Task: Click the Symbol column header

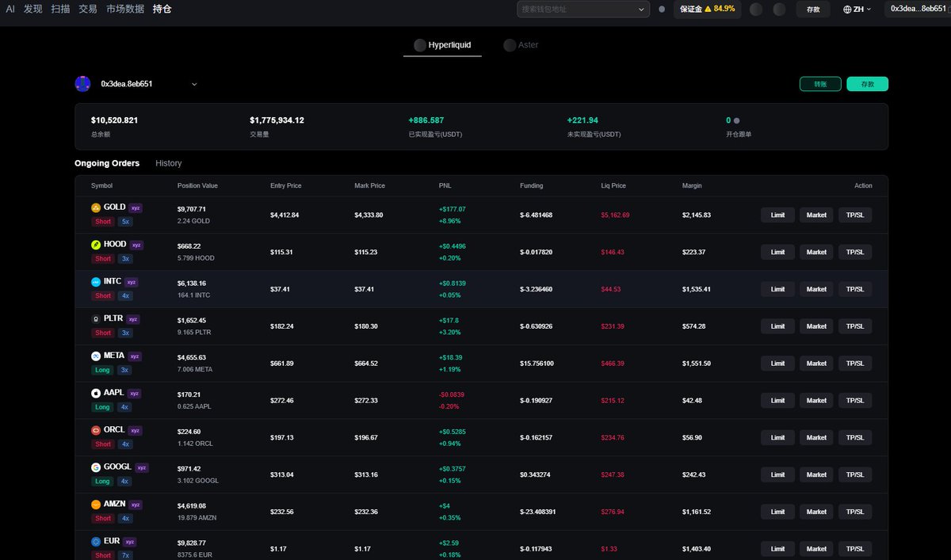Action: pos(102,185)
